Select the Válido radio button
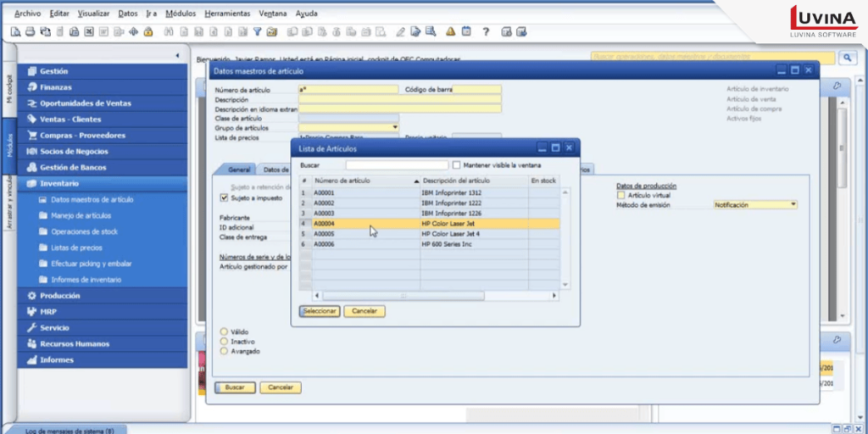 tap(224, 331)
